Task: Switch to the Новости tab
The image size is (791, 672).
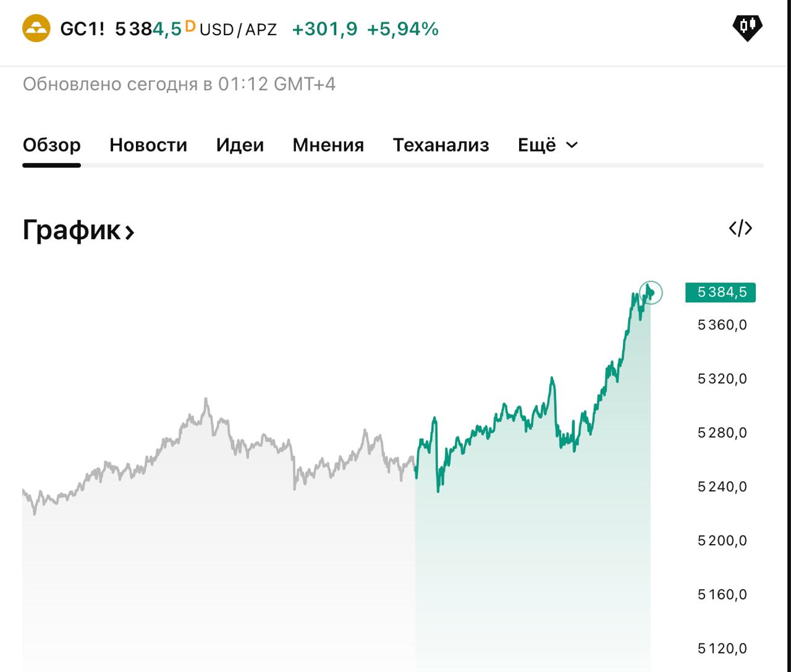Action: [148, 145]
